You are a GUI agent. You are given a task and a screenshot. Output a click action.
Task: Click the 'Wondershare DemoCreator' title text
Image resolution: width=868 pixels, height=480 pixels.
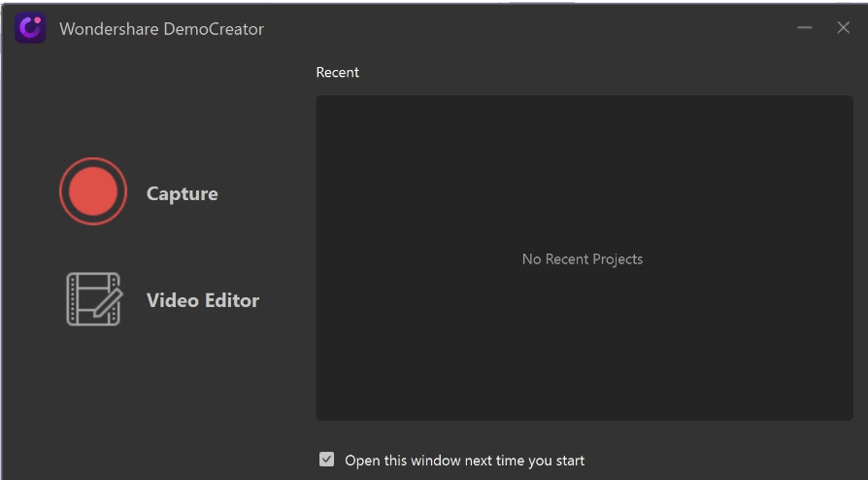161,29
